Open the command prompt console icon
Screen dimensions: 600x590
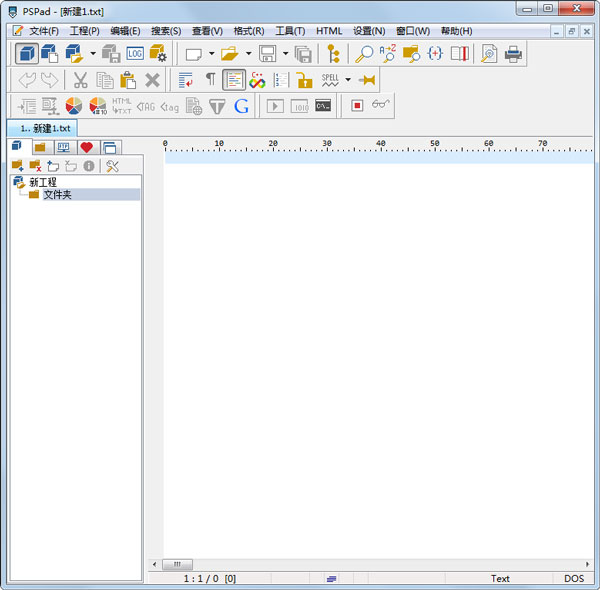pyautogui.click(x=323, y=105)
